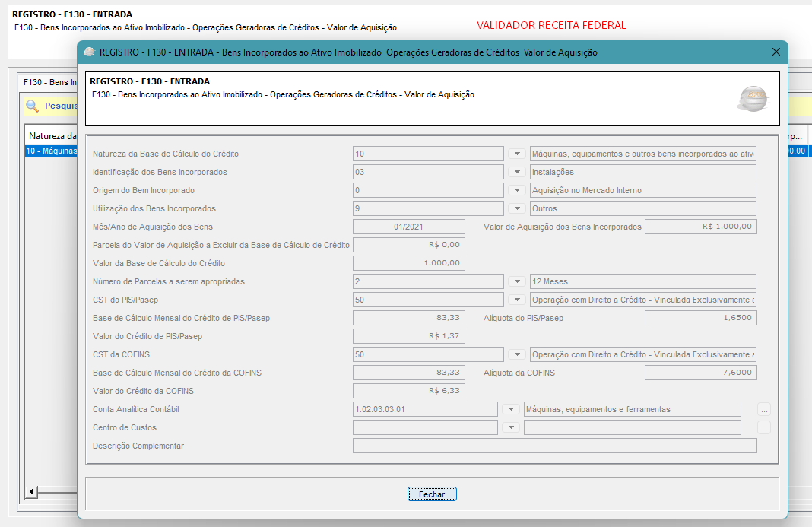Viewport: 812px width, 527px height.
Task: Open Número de Parcelas dropdown arrow
Action: click(x=517, y=281)
